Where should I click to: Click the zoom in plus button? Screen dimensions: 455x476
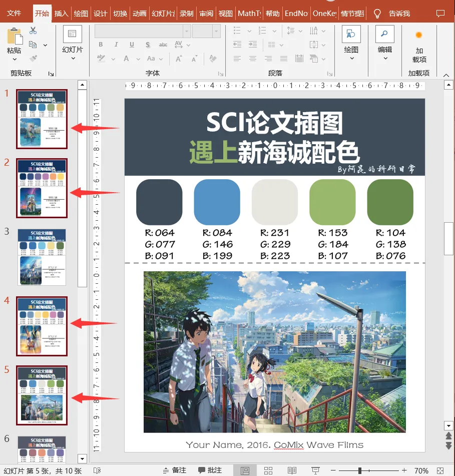click(404, 470)
